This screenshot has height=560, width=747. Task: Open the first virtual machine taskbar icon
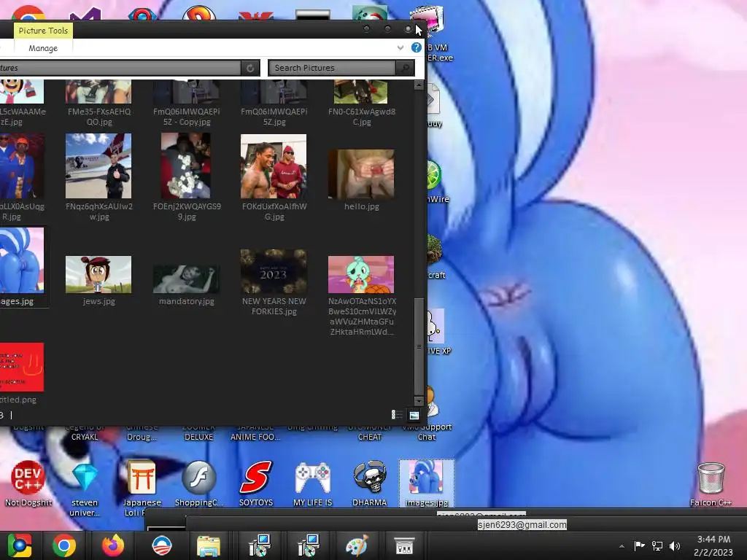[x=260, y=545]
